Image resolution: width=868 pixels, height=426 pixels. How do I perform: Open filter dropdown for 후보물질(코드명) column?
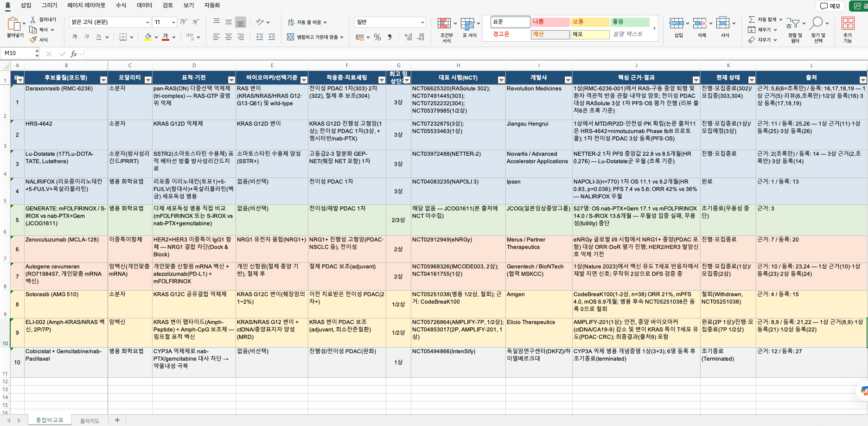click(x=103, y=80)
